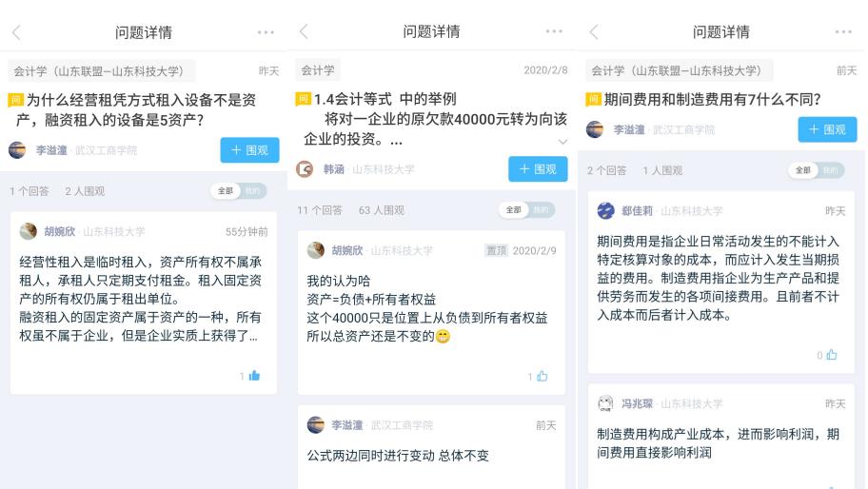Open the more options dots on the middle screen
This screenshot has height=489, width=868.
pos(554,31)
